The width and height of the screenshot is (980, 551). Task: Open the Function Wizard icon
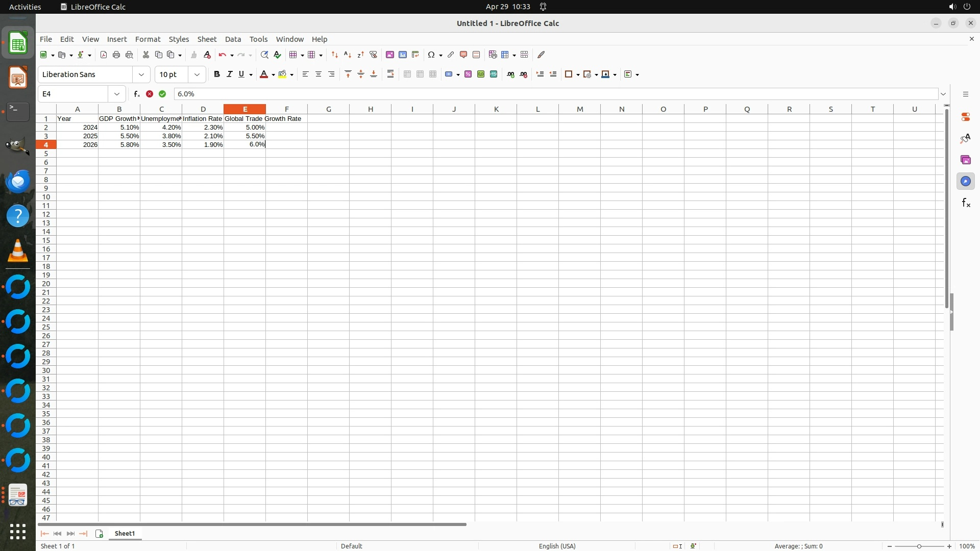[x=137, y=94]
